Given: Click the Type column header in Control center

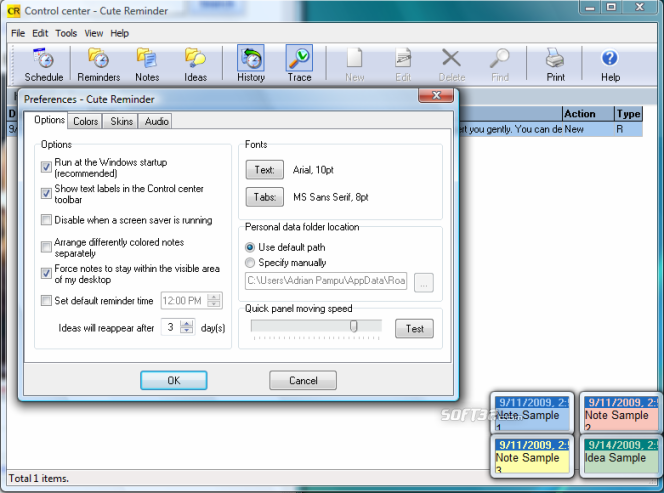Looking at the screenshot, I should point(628,114).
